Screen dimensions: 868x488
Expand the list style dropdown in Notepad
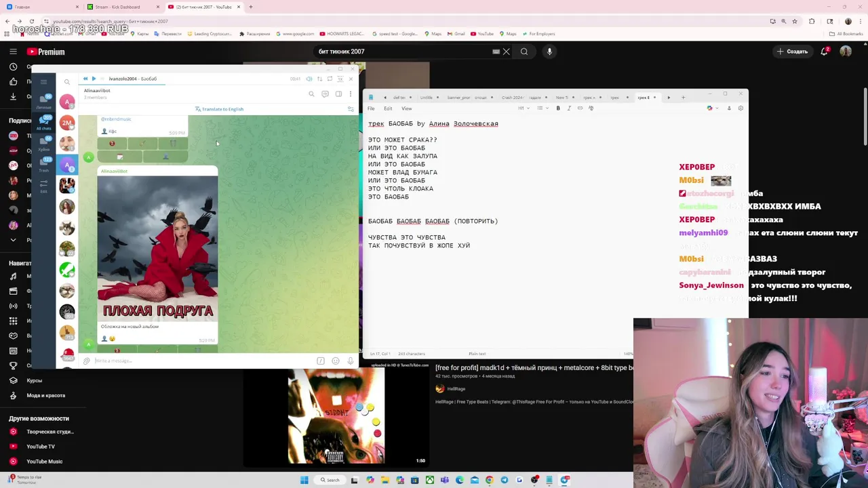click(x=541, y=108)
